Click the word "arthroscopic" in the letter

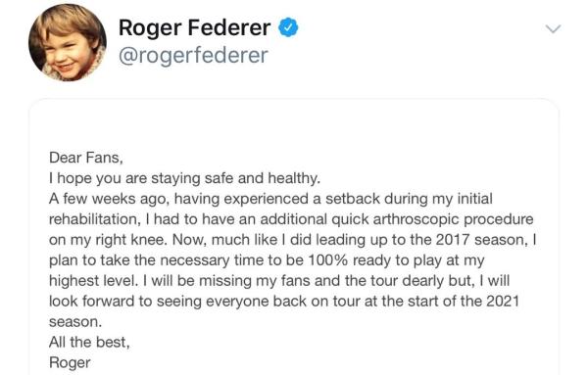point(416,219)
